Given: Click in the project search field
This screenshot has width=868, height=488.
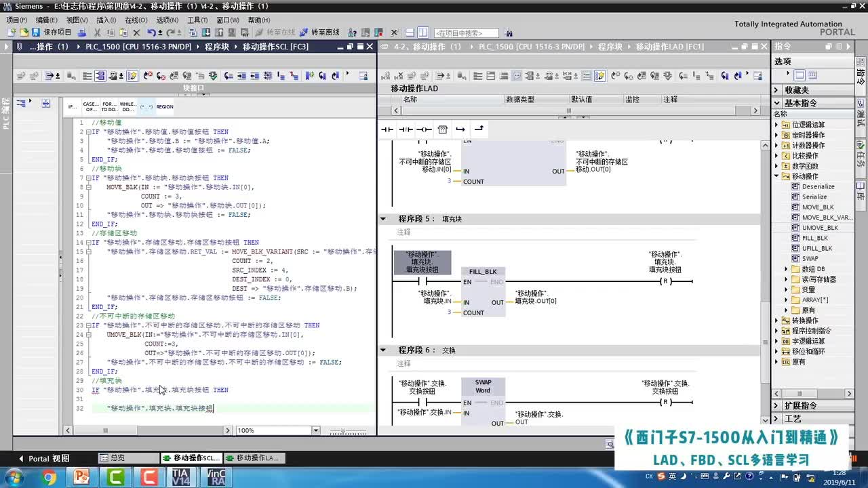Looking at the screenshot, I should pos(466,33).
